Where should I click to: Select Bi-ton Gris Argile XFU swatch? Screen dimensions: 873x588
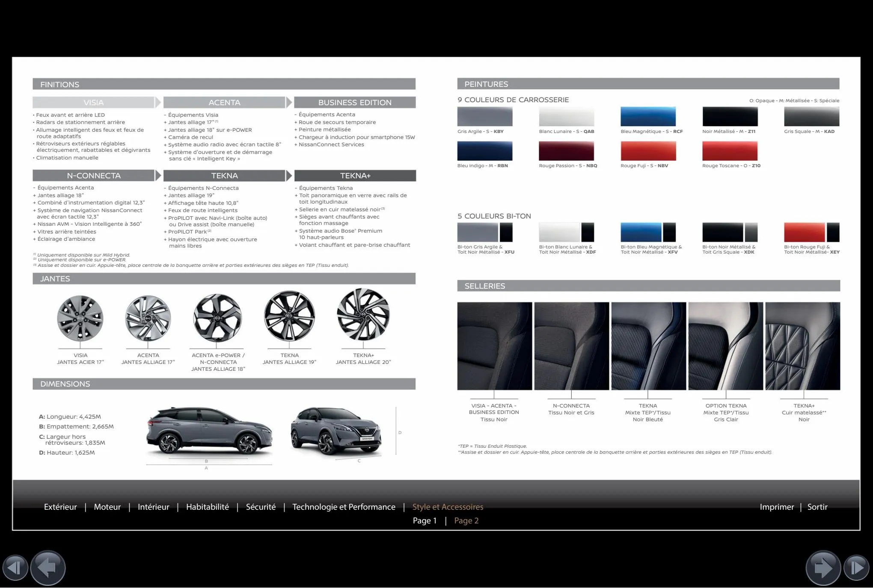[485, 232]
